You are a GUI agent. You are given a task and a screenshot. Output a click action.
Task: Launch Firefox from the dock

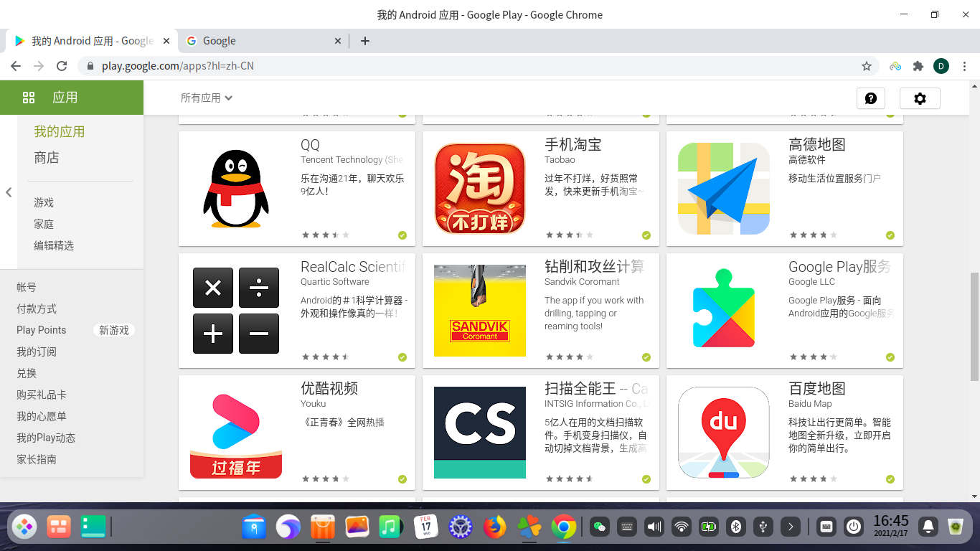pos(494,527)
